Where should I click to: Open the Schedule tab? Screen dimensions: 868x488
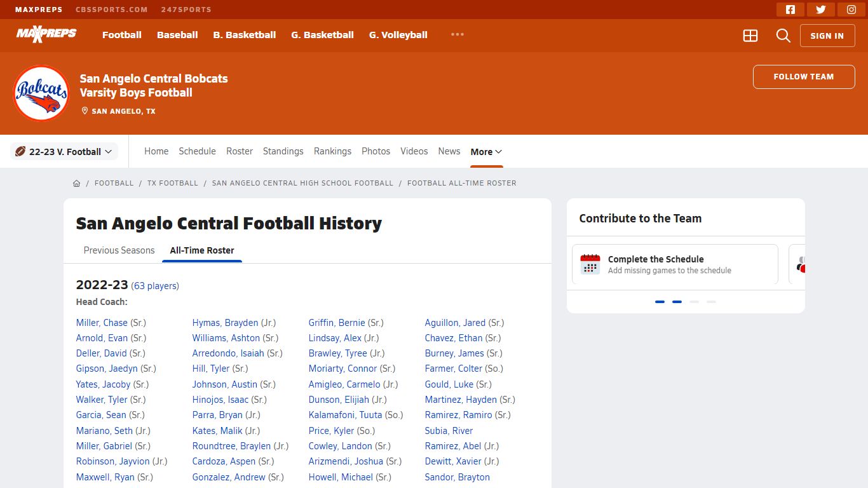pyautogui.click(x=198, y=151)
